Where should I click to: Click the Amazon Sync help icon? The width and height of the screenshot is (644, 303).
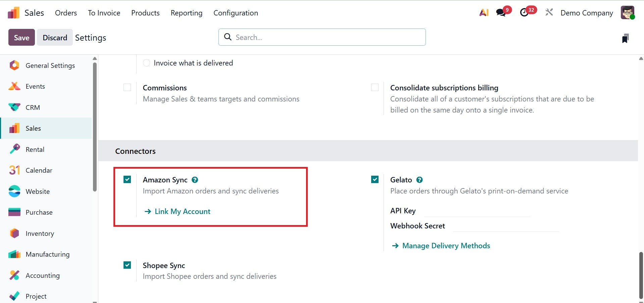pos(195,180)
